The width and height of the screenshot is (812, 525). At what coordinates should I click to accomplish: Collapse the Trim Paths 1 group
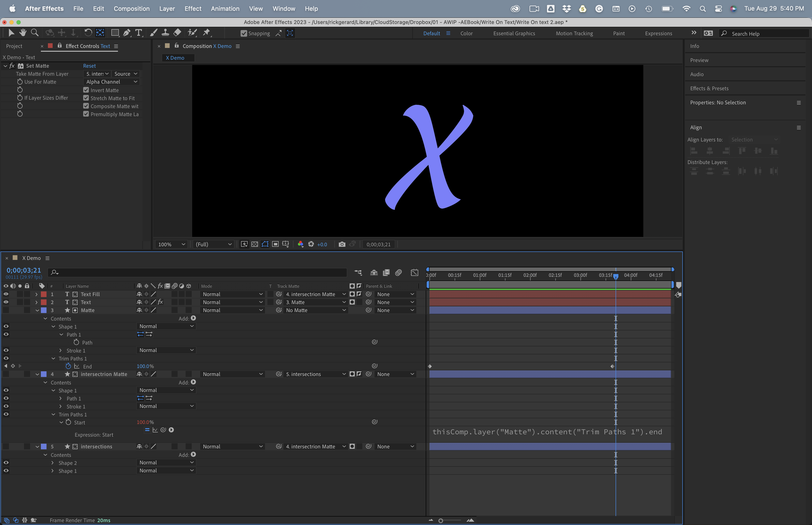53,358
